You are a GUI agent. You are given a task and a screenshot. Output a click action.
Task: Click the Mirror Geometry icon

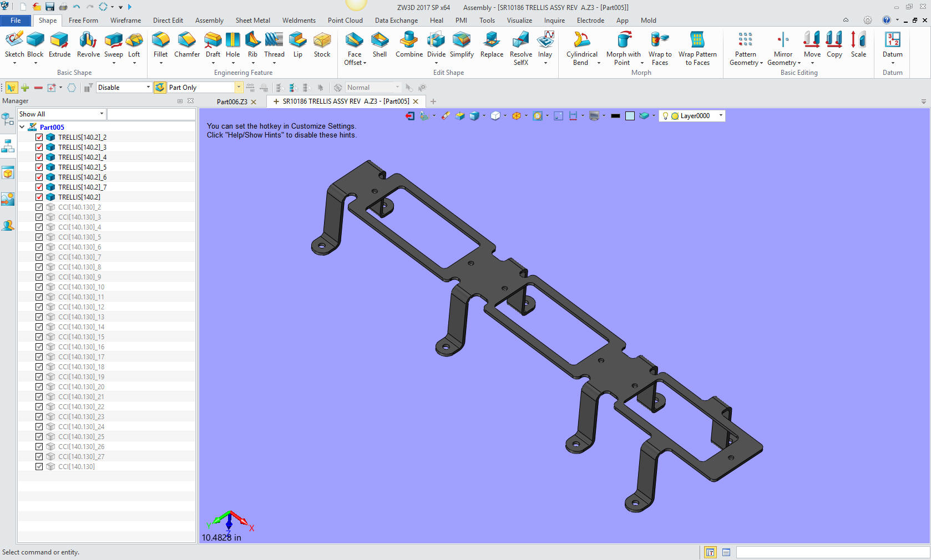(783, 40)
